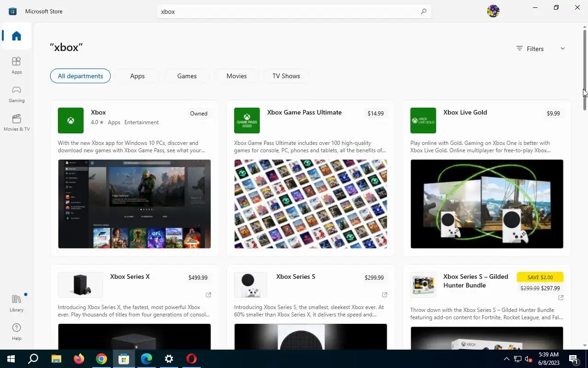Click Xbox Series X product icon
588x368 pixels.
pyautogui.click(x=80, y=285)
